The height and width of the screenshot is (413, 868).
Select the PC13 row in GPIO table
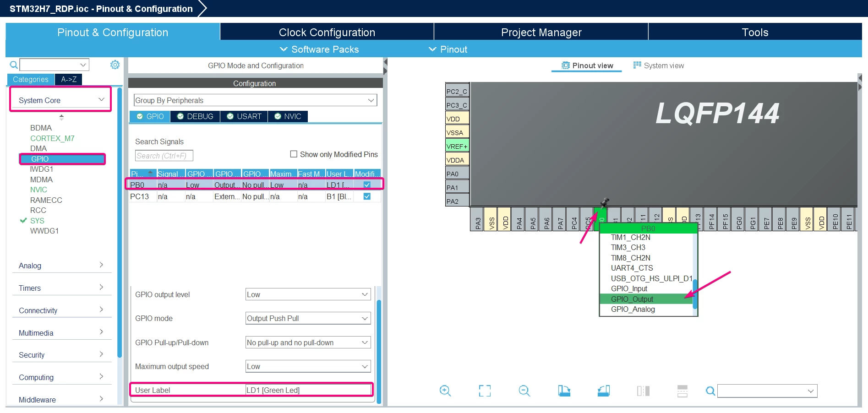(255, 196)
